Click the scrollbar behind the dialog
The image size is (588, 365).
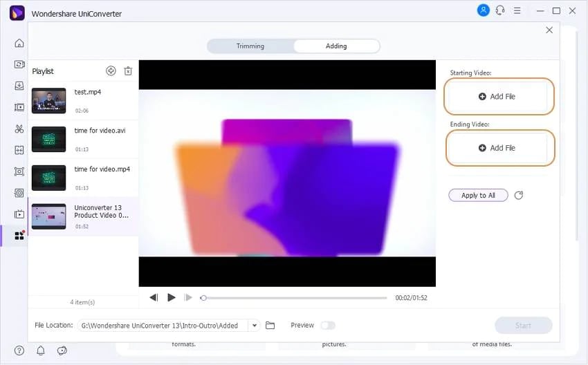pyautogui.click(x=577, y=135)
